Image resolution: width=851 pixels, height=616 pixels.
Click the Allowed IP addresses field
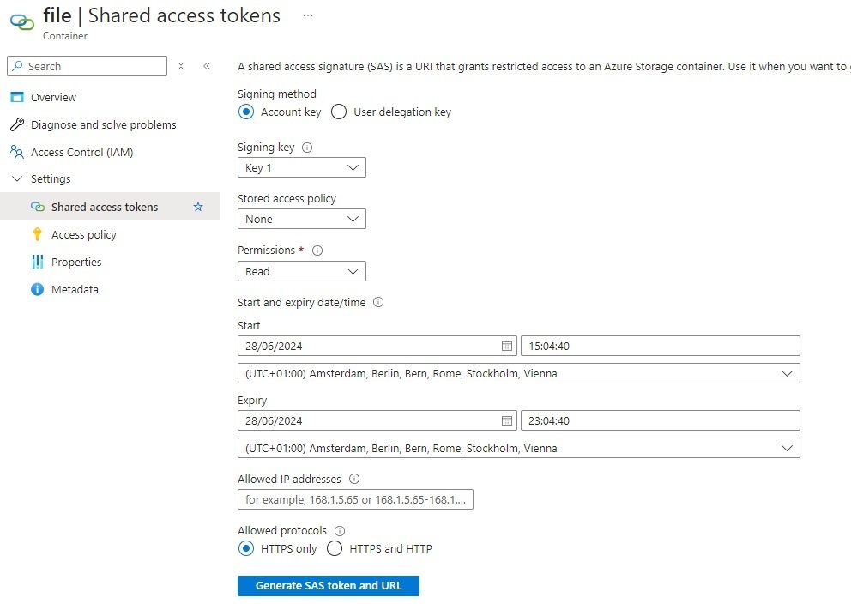tap(354, 499)
